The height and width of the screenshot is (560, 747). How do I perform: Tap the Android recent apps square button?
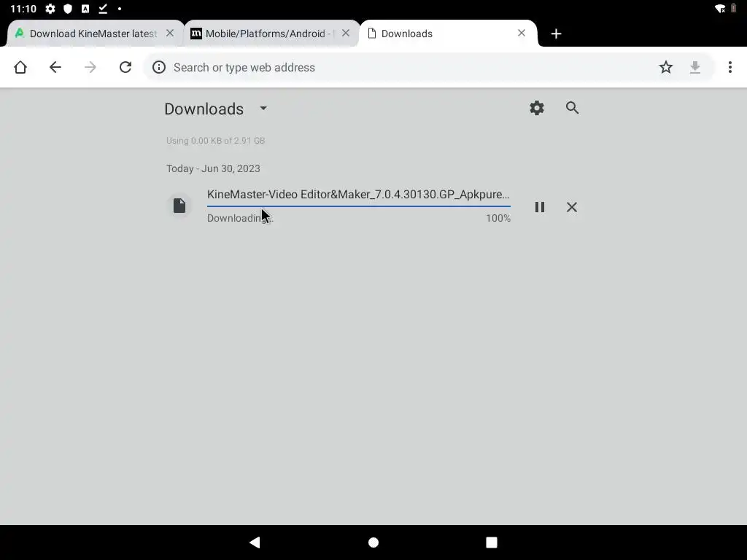click(x=492, y=542)
